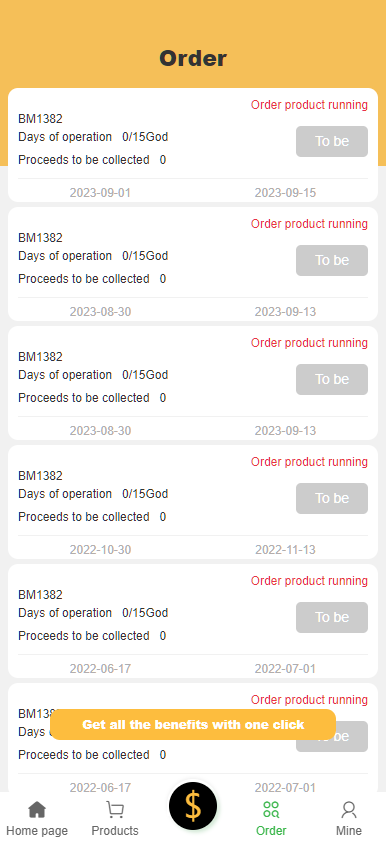Click 'Proceeds to be collected' in last order
This screenshot has width=386, height=844.
[84, 755]
